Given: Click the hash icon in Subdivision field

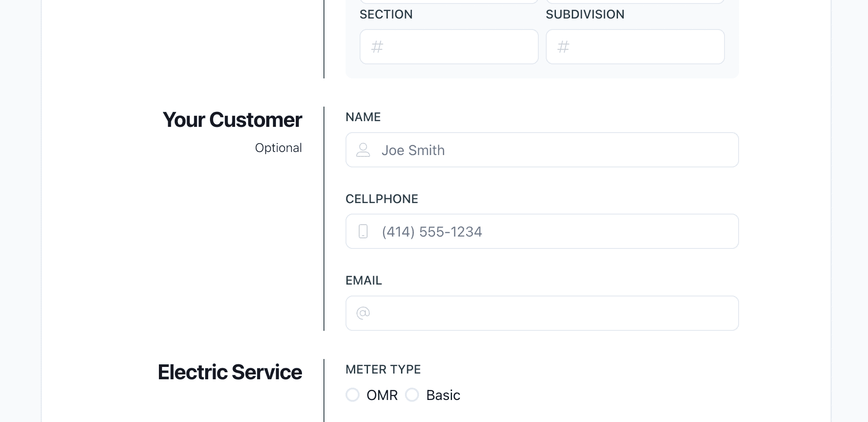Looking at the screenshot, I should coord(563,47).
